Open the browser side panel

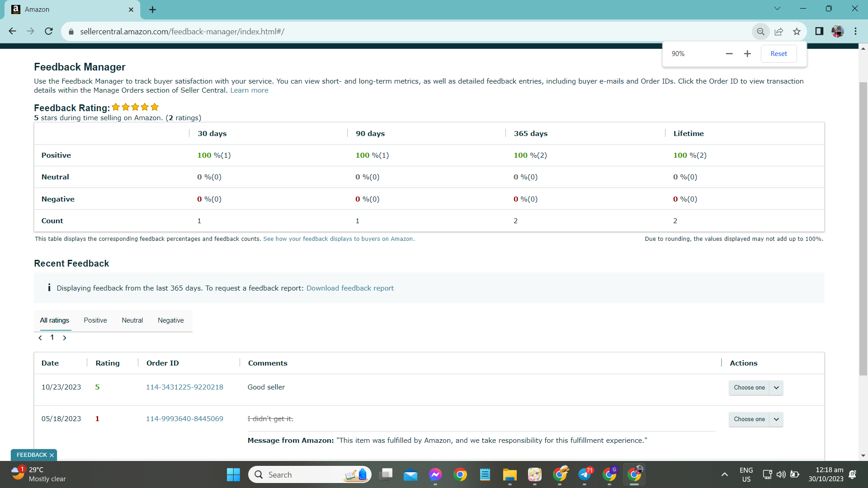click(819, 31)
